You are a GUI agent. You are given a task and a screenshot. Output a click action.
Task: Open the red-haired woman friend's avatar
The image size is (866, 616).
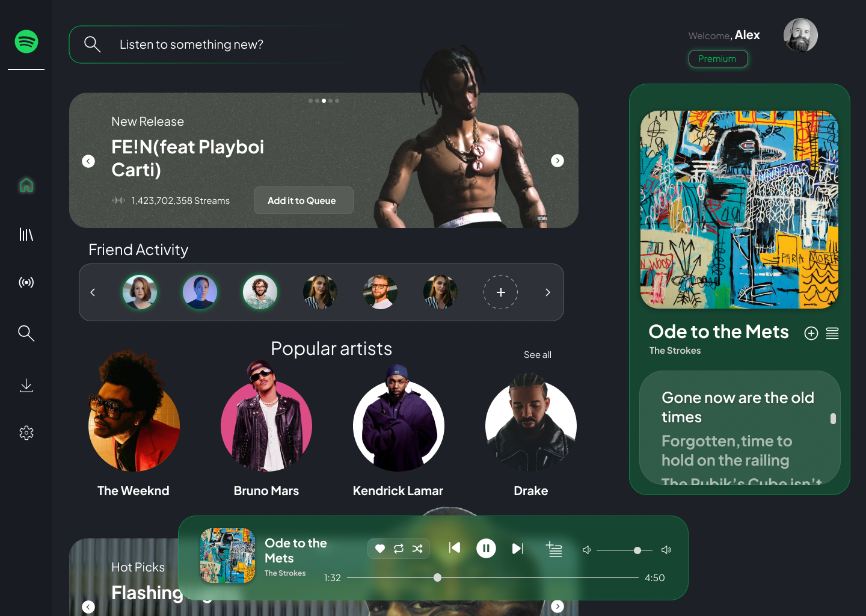(x=140, y=292)
